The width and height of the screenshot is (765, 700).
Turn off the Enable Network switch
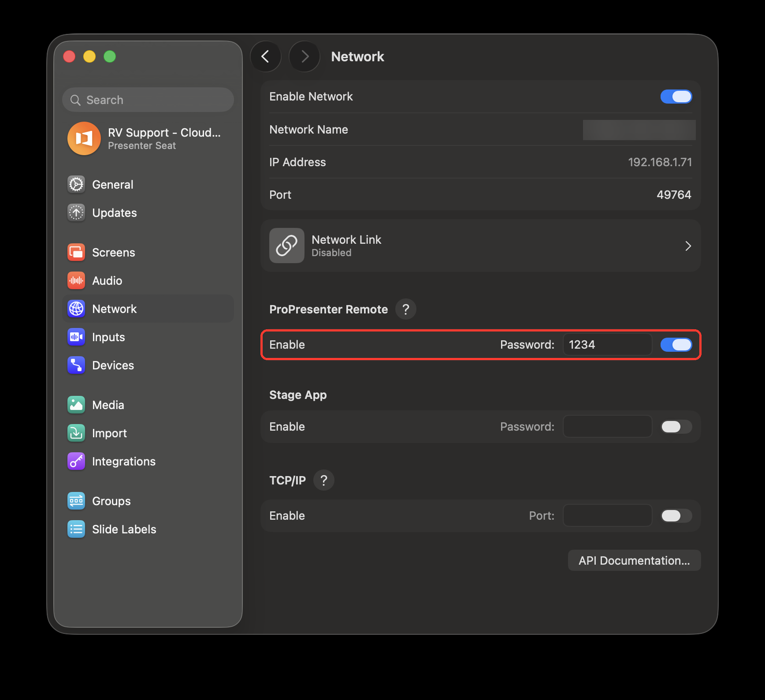click(676, 97)
